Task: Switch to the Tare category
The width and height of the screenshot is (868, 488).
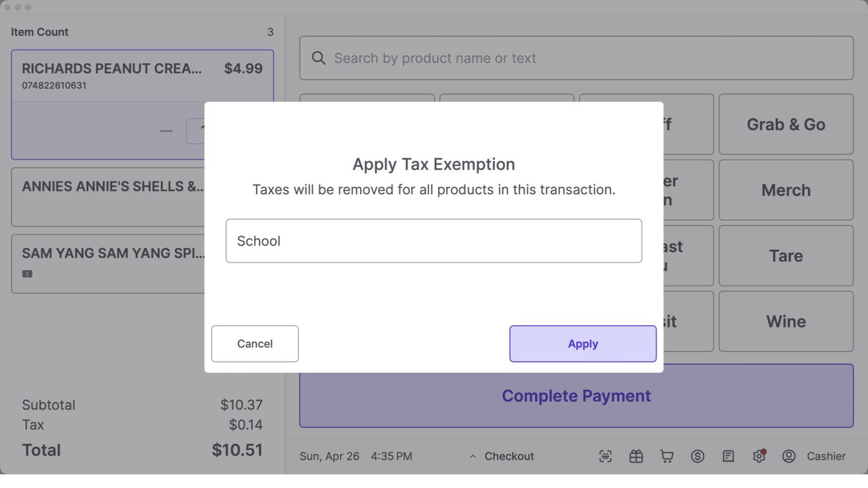Action: coord(785,256)
